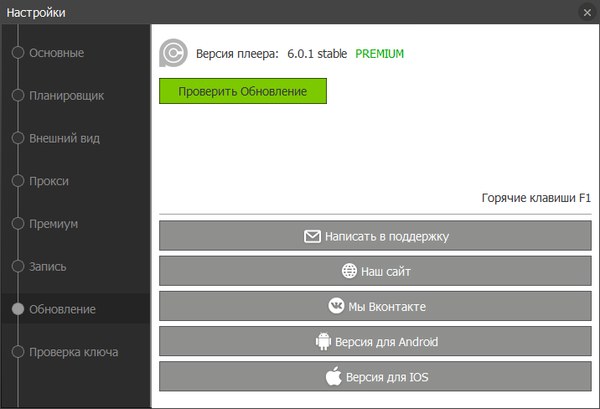Click the Android robot icon
The height and width of the screenshot is (409, 600).
pos(323,342)
